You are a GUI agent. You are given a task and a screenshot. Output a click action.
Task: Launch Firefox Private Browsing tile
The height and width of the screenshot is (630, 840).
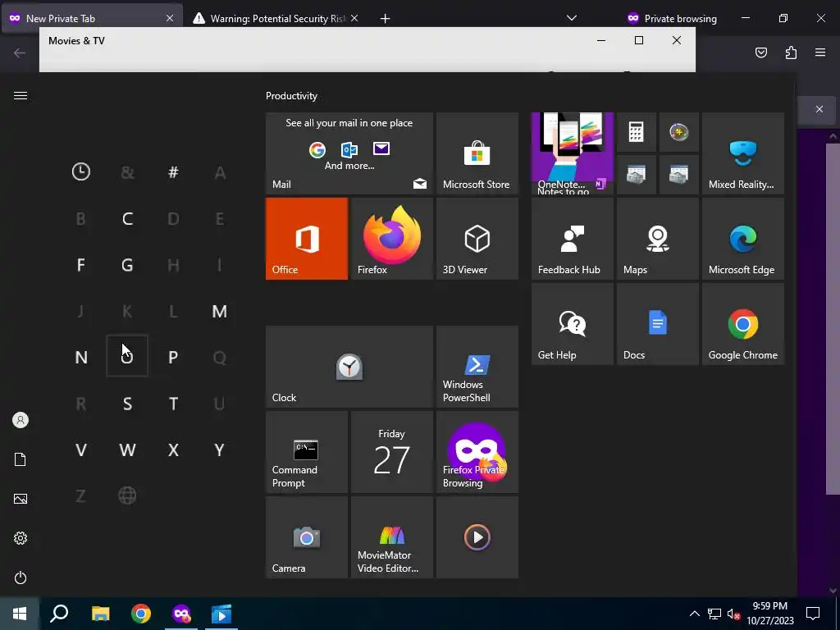coord(477,452)
